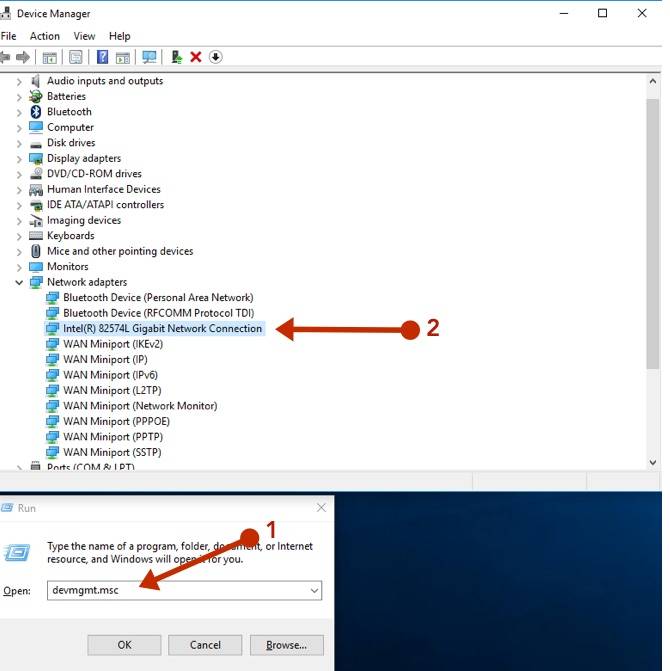Click the device tree scrollbar up arrow

coord(652,81)
